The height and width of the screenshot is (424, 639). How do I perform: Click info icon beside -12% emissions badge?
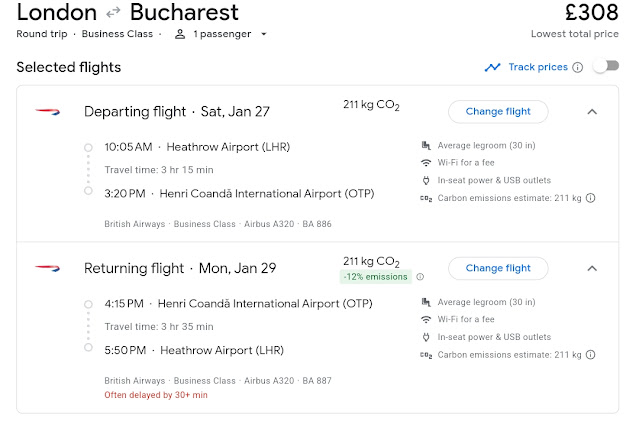click(420, 277)
